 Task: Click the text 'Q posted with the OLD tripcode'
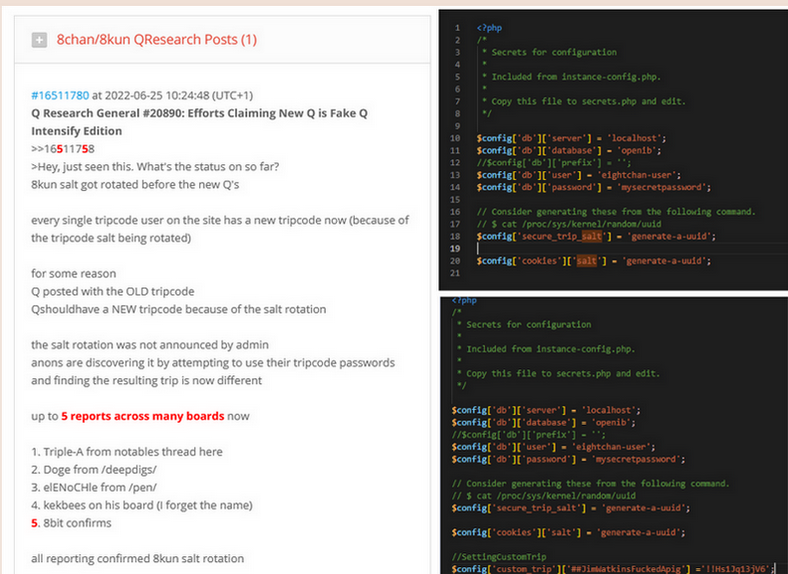pos(113,291)
